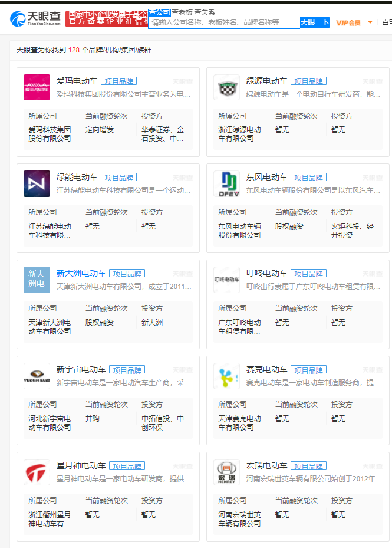Focus the company name search box
Screen dimensions: 392x548
224,22
